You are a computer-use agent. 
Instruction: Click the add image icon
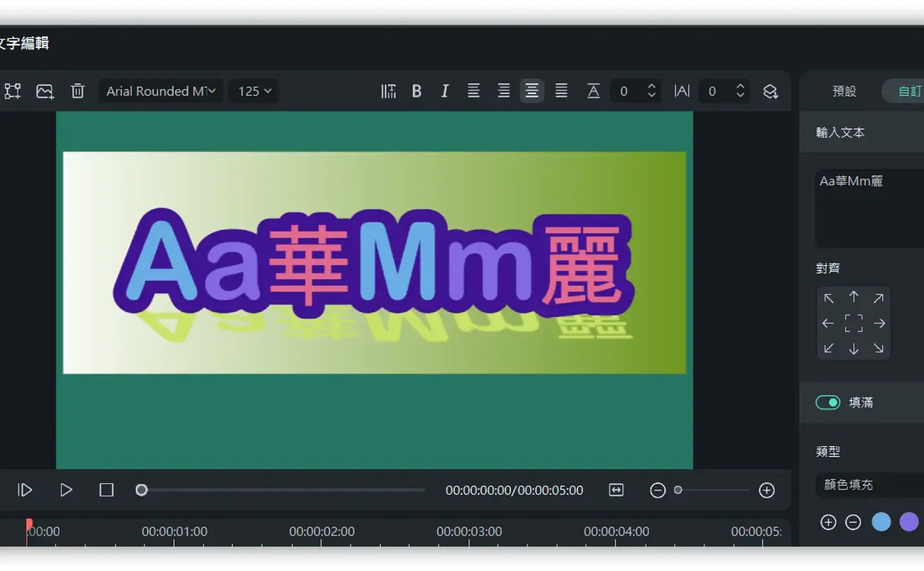pyautogui.click(x=45, y=91)
